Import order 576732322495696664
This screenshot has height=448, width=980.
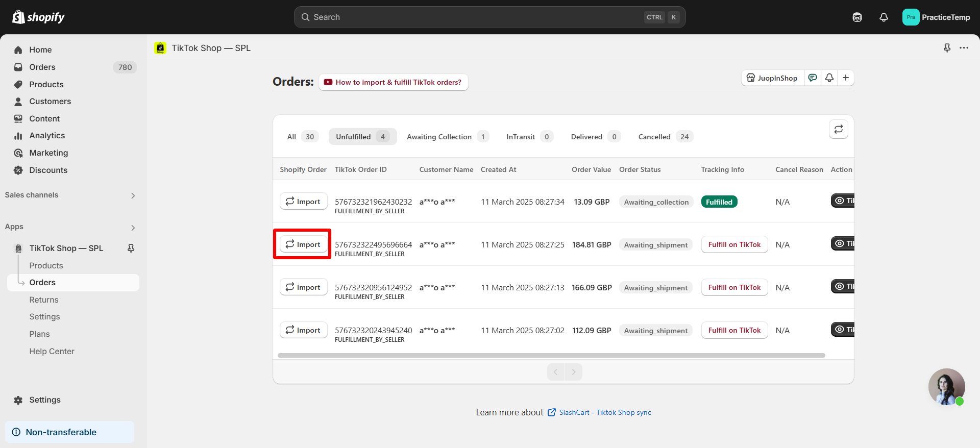303,244
